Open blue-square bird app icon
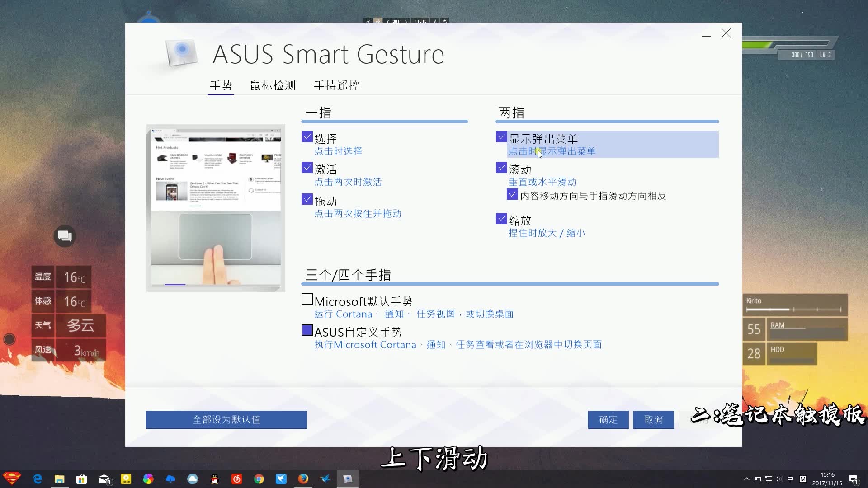The image size is (868, 488). (x=281, y=479)
